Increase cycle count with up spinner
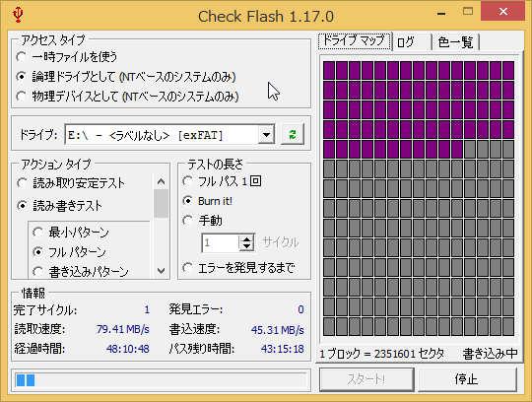Viewport: 532px width, 402px height. click(x=246, y=238)
